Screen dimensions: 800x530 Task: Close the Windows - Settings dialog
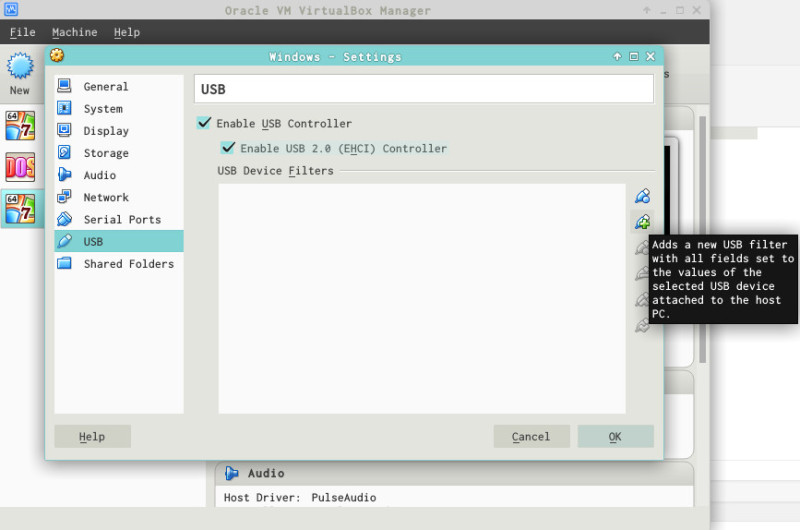tap(651, 56)
